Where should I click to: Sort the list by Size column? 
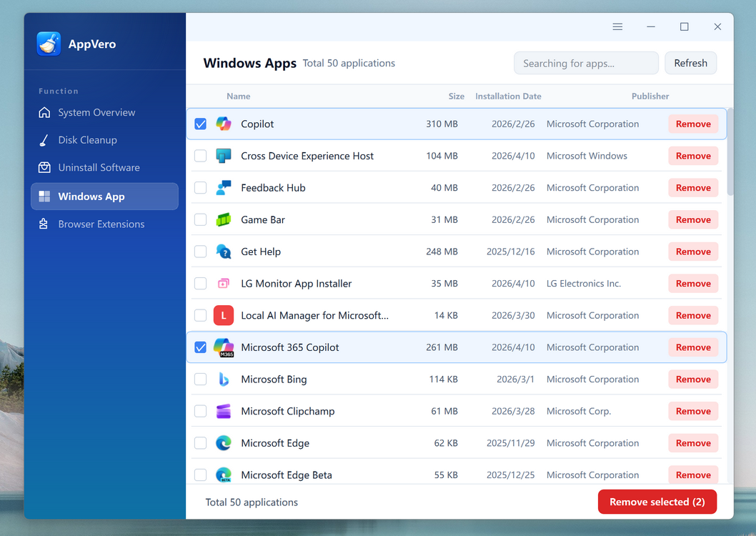point(456,96)
